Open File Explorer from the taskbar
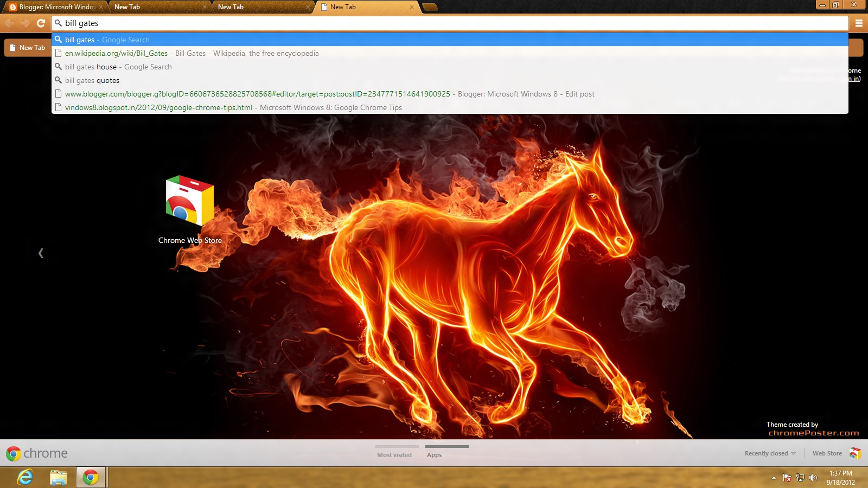This screenshot has height=488, width=868. click(58, 477)
